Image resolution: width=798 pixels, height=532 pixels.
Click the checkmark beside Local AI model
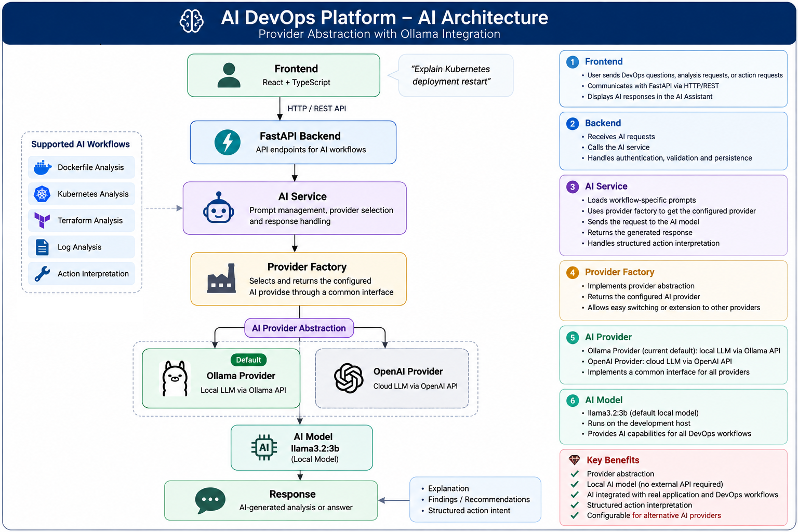575,484
